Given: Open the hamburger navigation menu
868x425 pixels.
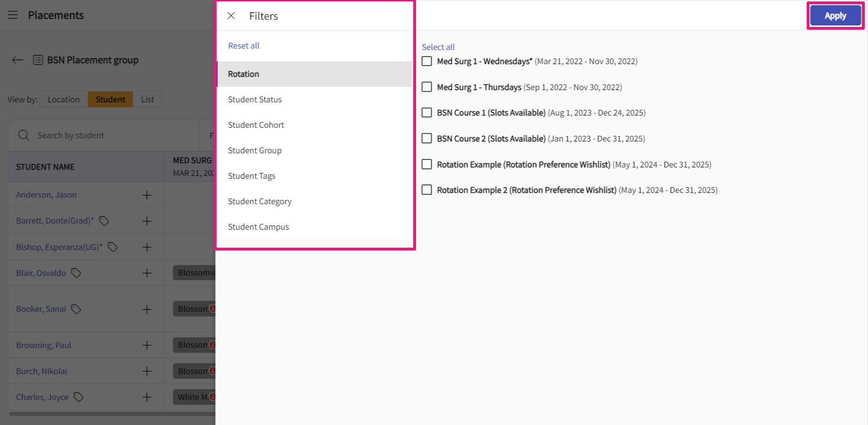Looking at the screenshot, I should click(x=13, y=15).
